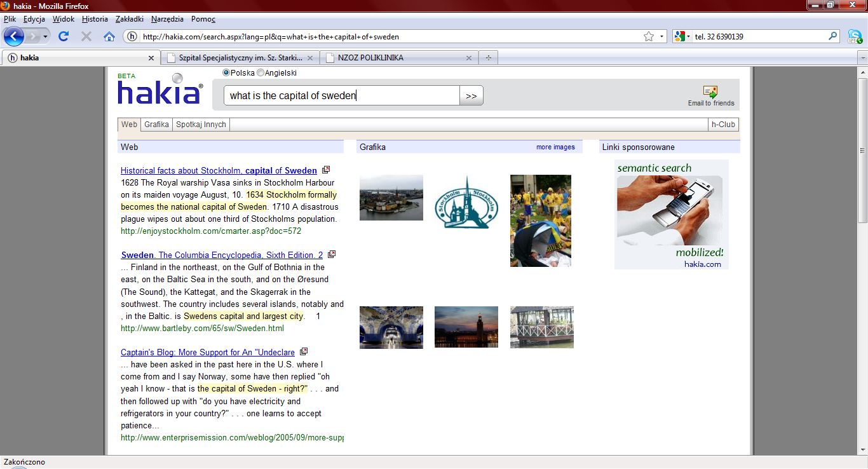
Task: Open the popup icon beside the Columbia Encyclopedia result
Action: (x=331, y=254)
